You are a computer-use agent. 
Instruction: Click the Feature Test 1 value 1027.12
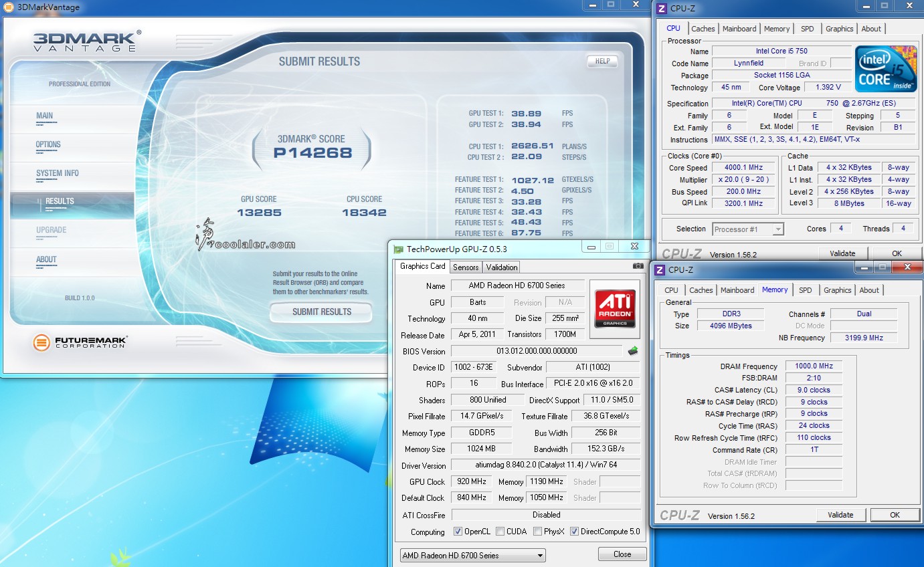tap(533, 180)
